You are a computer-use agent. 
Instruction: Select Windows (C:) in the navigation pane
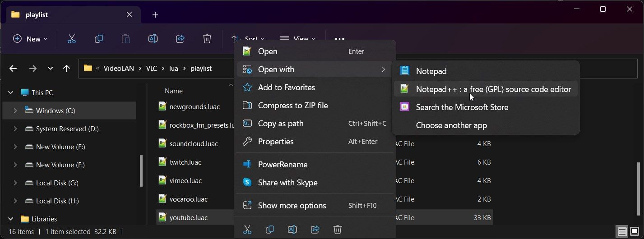[69, 110]
